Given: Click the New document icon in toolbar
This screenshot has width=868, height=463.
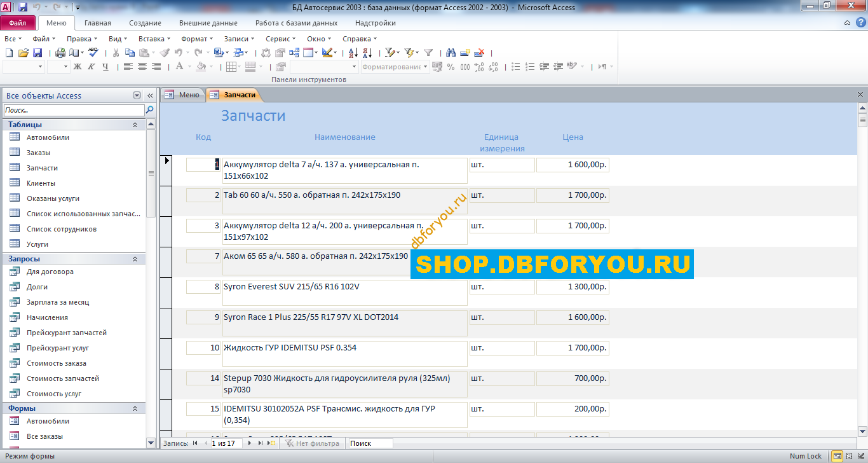Looking at the screenshot, I should pos(10,53).
